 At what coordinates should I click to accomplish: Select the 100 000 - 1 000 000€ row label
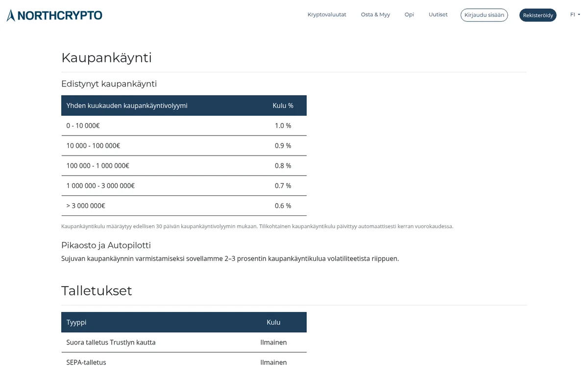point(98,166)
